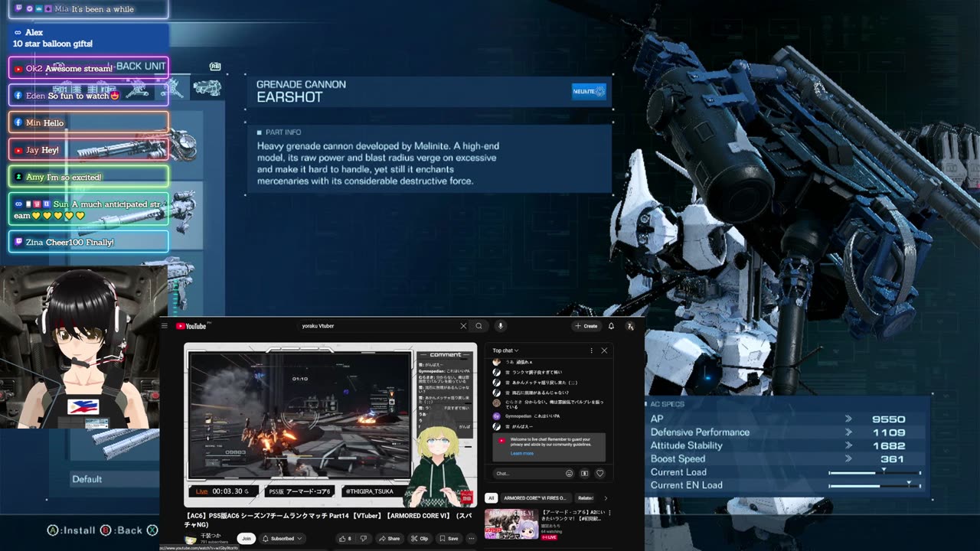Click the EARSHOT part name
This screenshot has height=551, width=980.
pos(289,97)
